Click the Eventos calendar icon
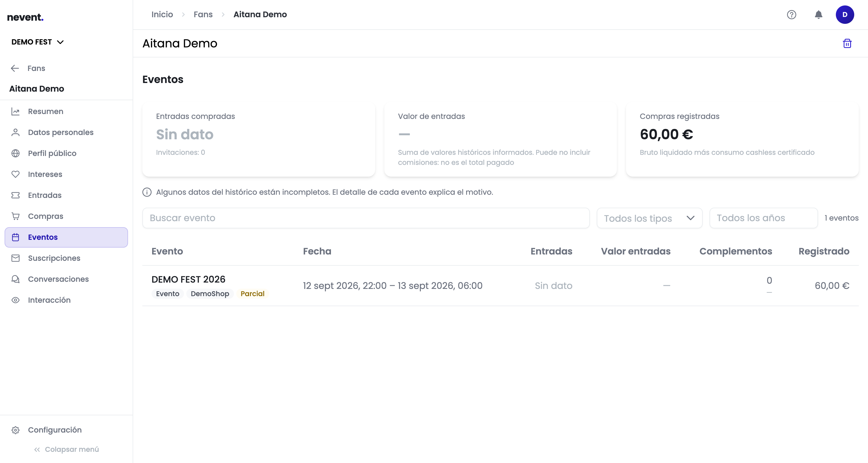 click(x=15, y=237)
